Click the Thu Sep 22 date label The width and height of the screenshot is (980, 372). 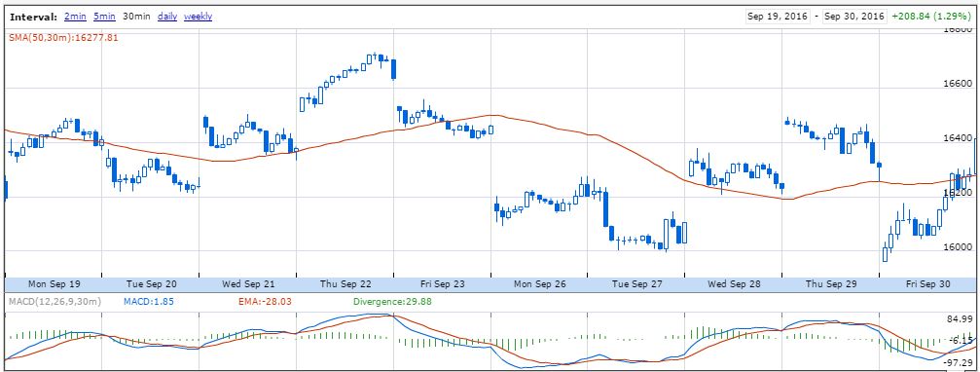tap(345, 283)
